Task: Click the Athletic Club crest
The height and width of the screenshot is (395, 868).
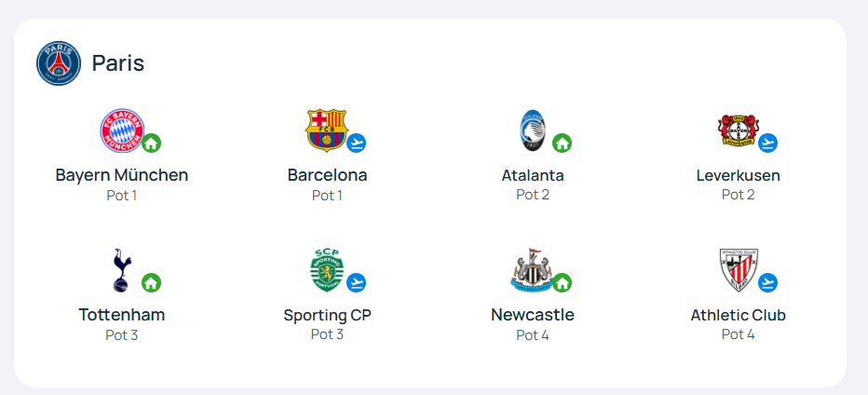Action: (x=738, y=270)
